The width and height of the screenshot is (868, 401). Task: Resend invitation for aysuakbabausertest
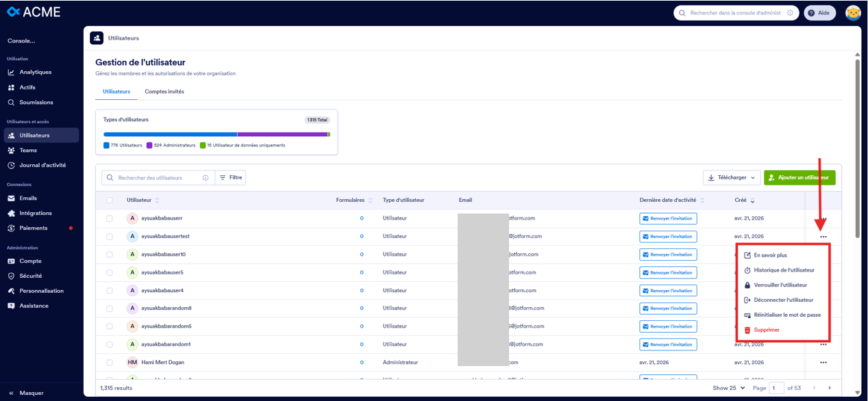tap(668, 236)
